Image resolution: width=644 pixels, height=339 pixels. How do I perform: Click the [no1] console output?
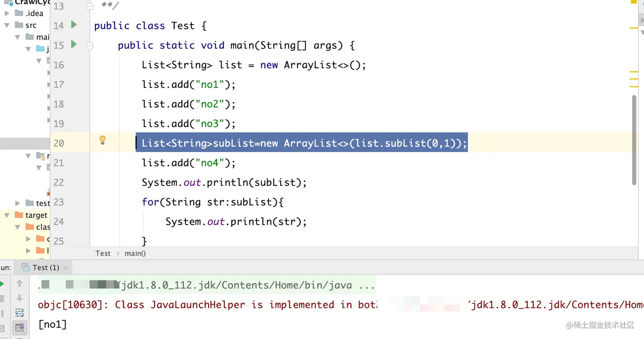53,325
